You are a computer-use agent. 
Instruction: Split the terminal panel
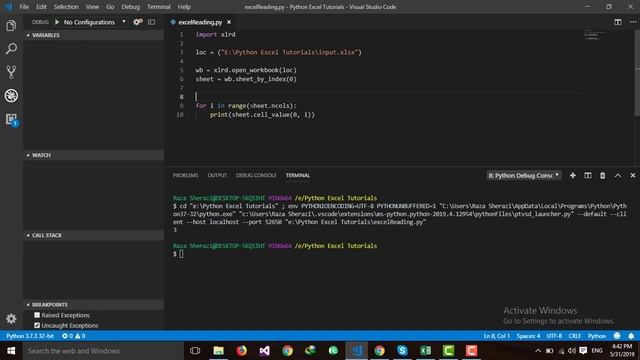click(x=588, y=176)
